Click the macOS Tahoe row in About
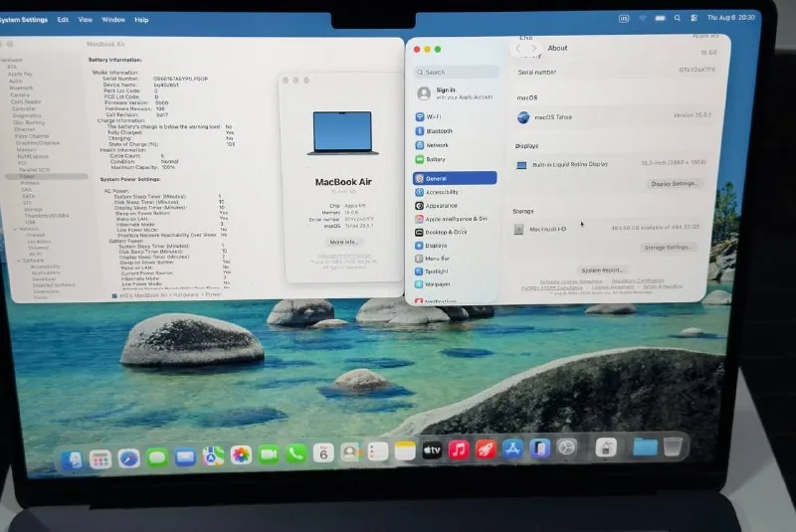 pos(614,117)
